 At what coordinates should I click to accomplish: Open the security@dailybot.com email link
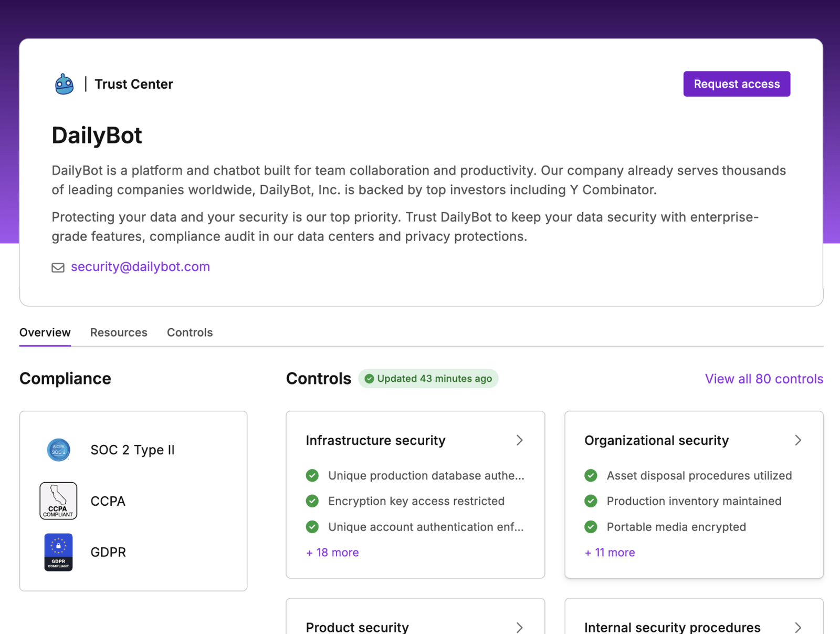(x=140, y=267)
